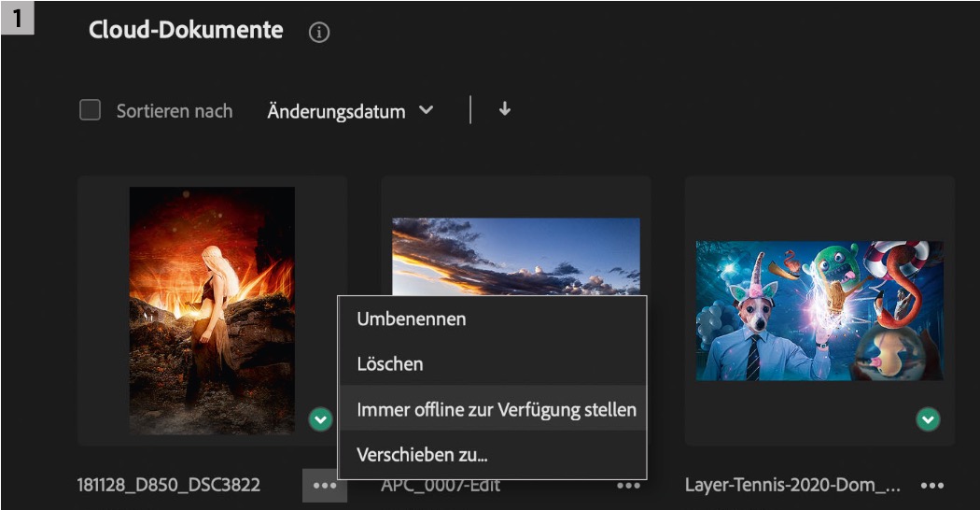
Task: Toggle sort direction arrow
Action: 505,109
